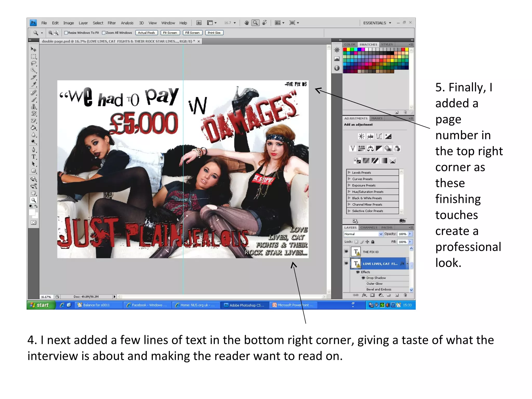This screenshot has height=399, width=532.
Task: Click the 16.67% zoom field in status bar
Action: click(x=46, y=297)
